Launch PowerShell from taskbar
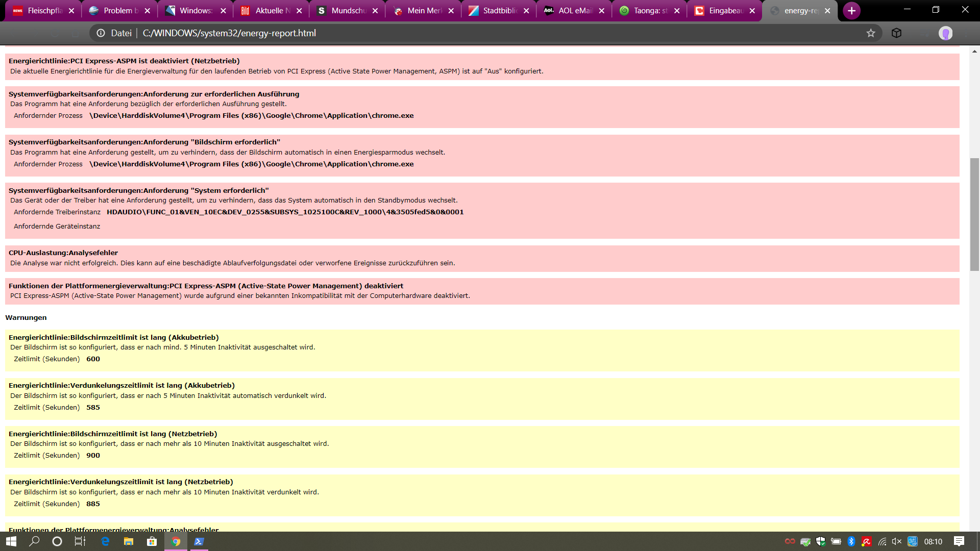Image resolution: width=980 pixels, height=551 pixels. [199, 541]
